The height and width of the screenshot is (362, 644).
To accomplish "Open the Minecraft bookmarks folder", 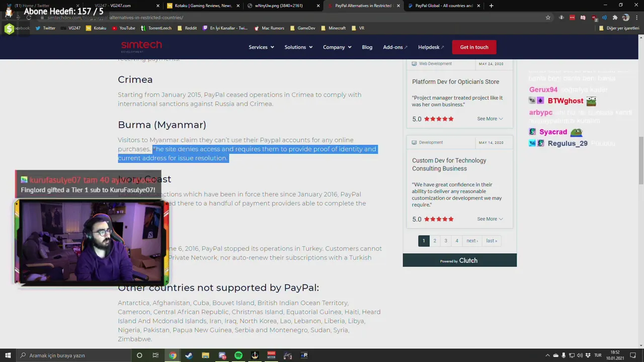I will pyautogui.click(x=333, y=28).
